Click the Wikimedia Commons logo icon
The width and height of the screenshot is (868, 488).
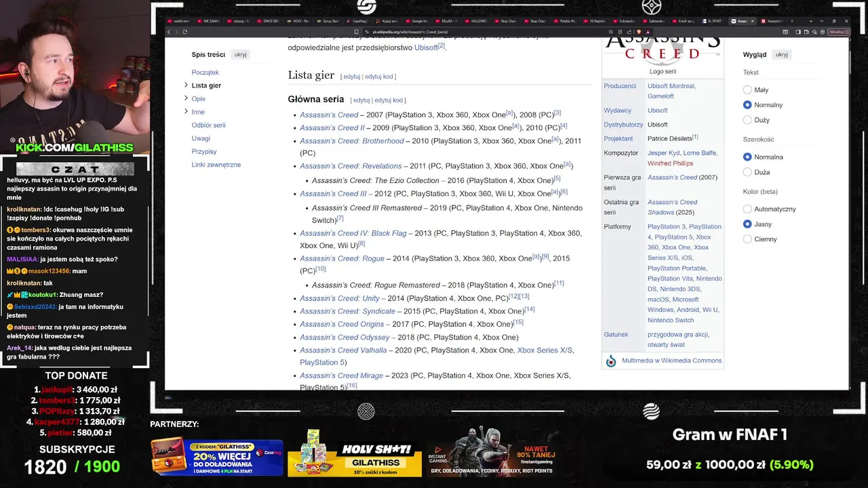(x=611, y=361)
